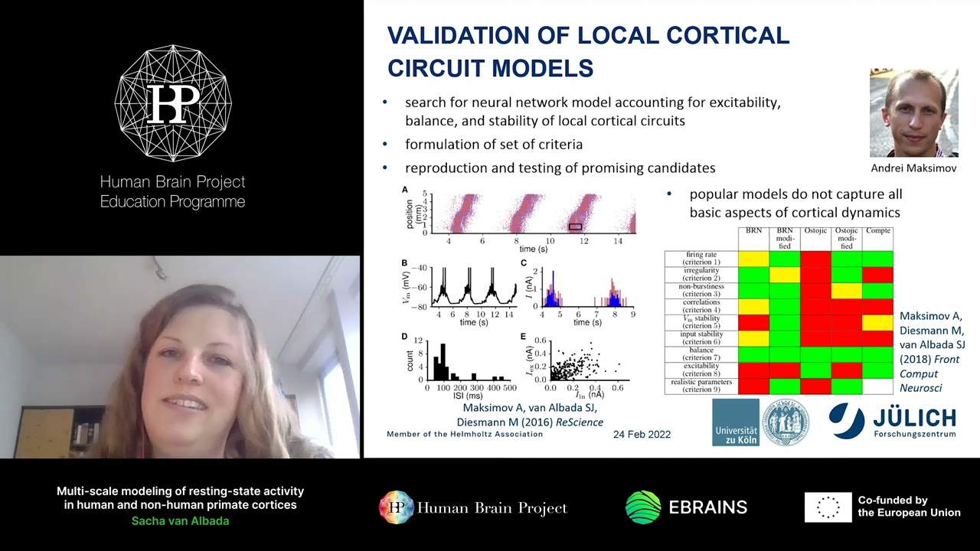Click the Human Brain Project polygon logo

click(173, 103)
